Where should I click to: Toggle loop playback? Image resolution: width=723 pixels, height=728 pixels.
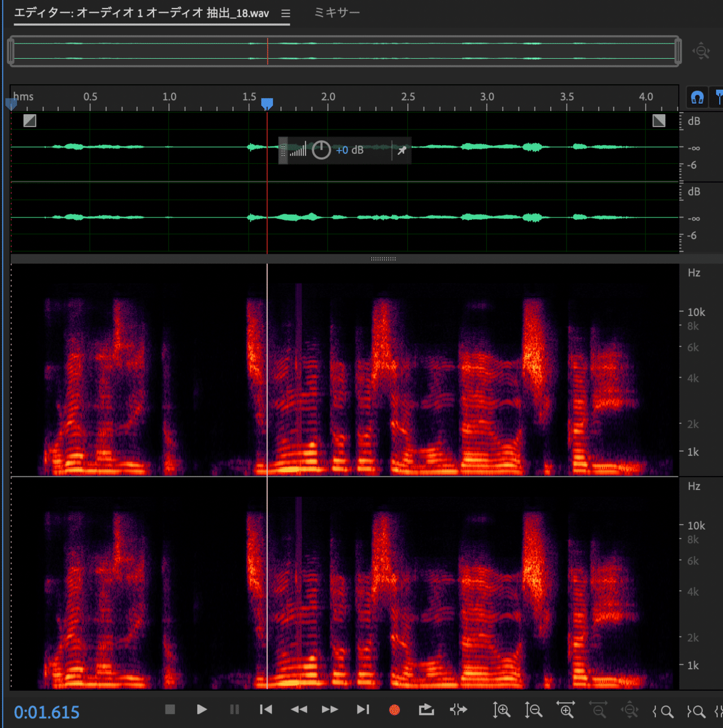pyautogui.click(x=426, y=709)
